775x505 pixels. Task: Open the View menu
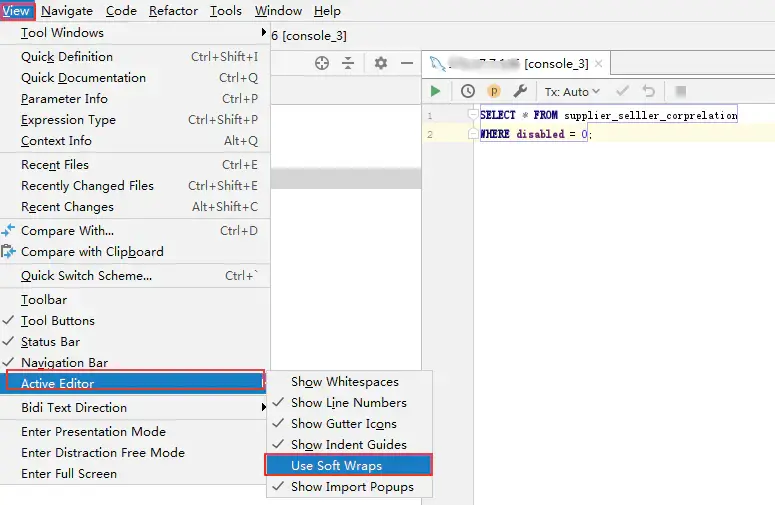click(x=17, y=10)
